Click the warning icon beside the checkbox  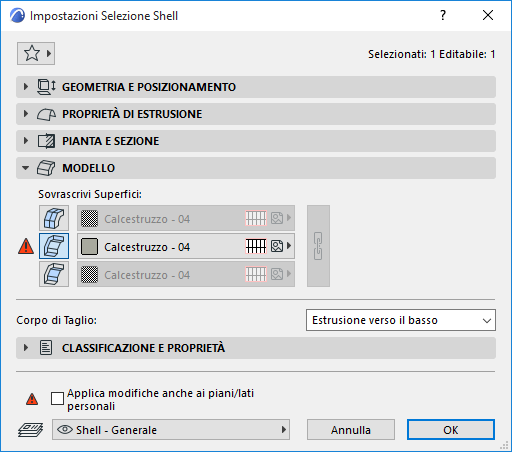pos(32,399)
